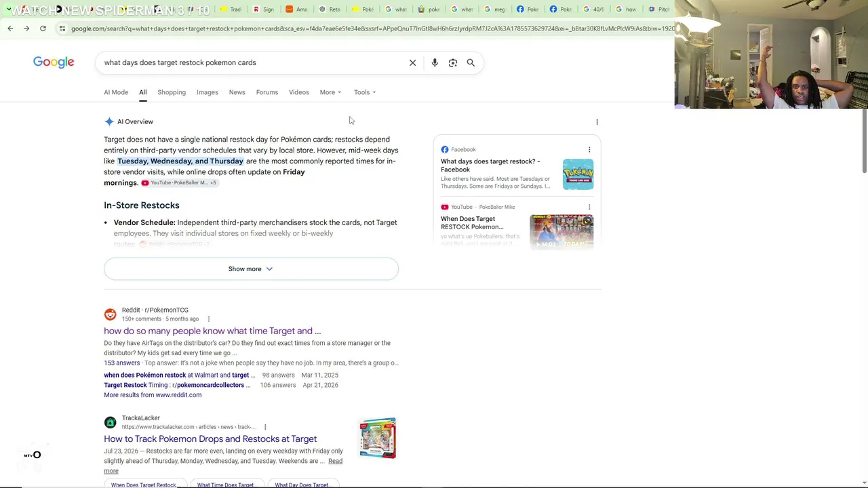Open "More results from www.reddit.com"

click(153, 395)
